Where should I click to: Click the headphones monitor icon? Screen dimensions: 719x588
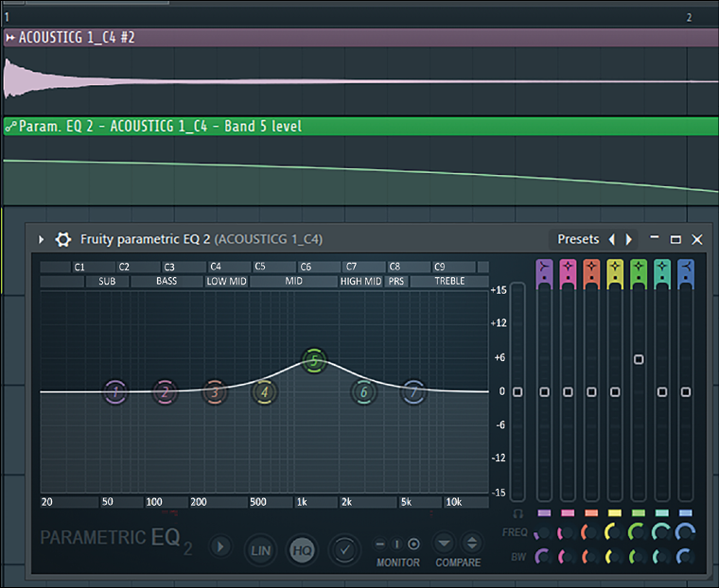coord(517,513)
